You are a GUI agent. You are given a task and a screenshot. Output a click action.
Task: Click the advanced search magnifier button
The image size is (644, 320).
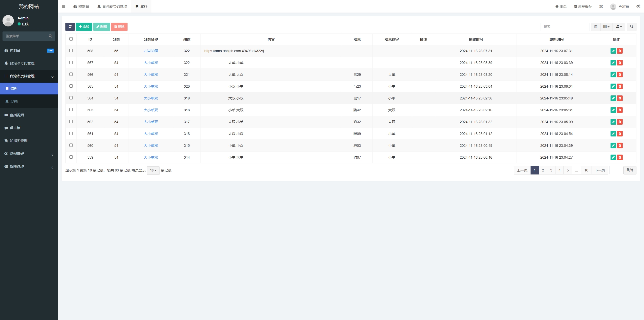(x=631, y=27)
